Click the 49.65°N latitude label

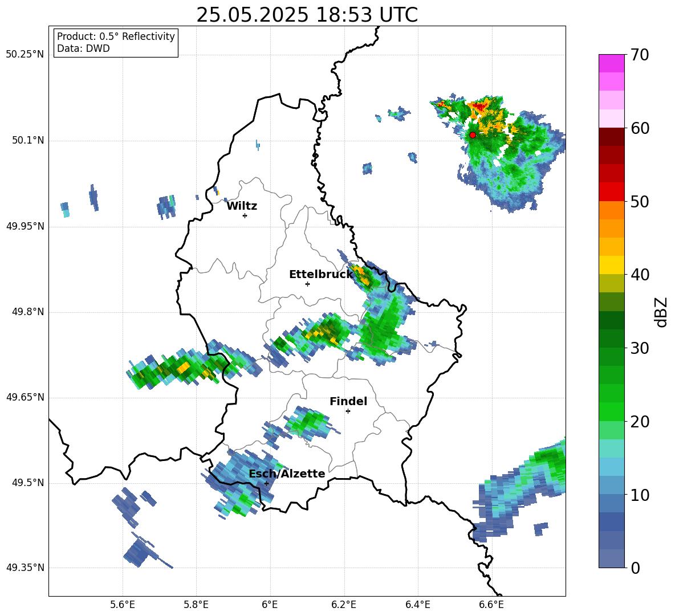pyautogui.click(x=25, y=397)
